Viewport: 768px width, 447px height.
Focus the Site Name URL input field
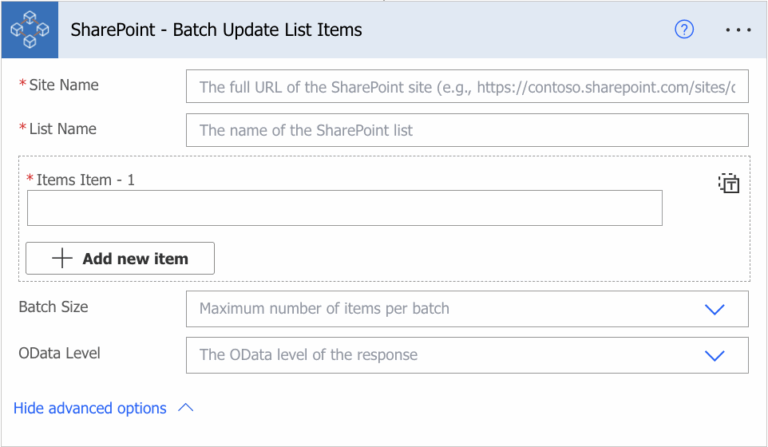coord(467,86)
